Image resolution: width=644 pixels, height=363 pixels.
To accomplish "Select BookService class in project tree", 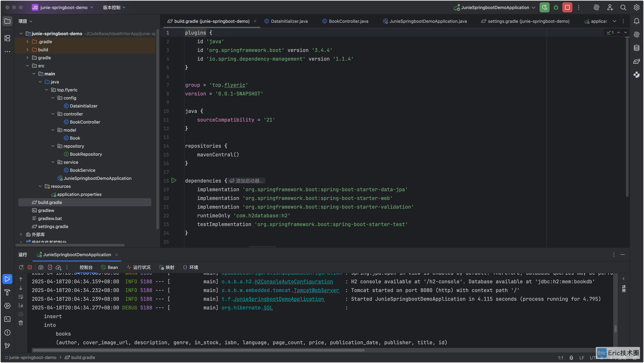I will (83, 170).
